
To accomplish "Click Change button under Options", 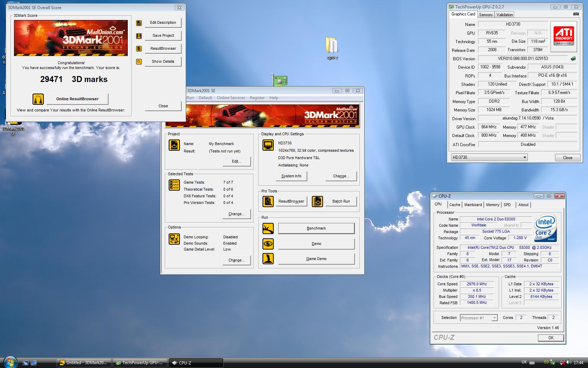I will [237, 260].
